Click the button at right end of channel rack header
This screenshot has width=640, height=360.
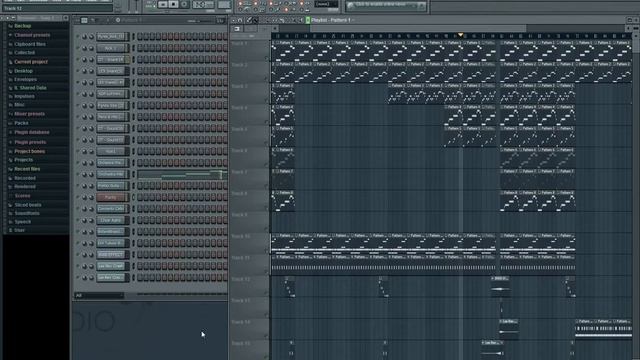tap(221, 20)
